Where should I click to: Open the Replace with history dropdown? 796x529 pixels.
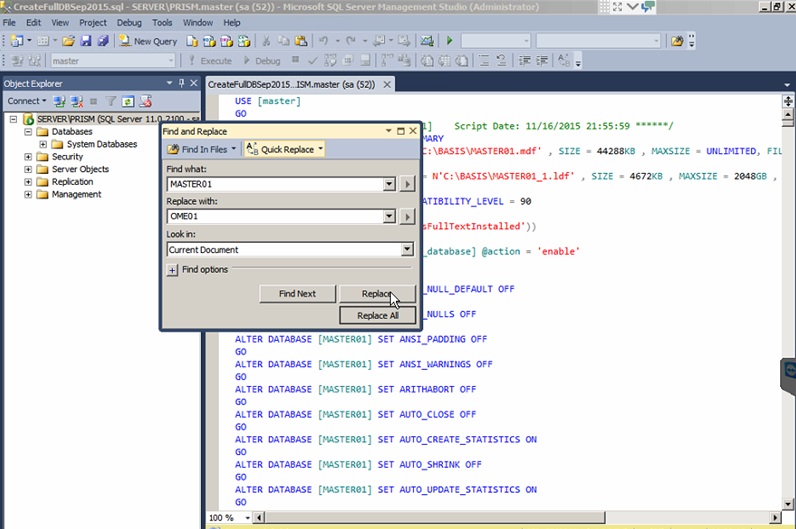(x=389, y=216)
